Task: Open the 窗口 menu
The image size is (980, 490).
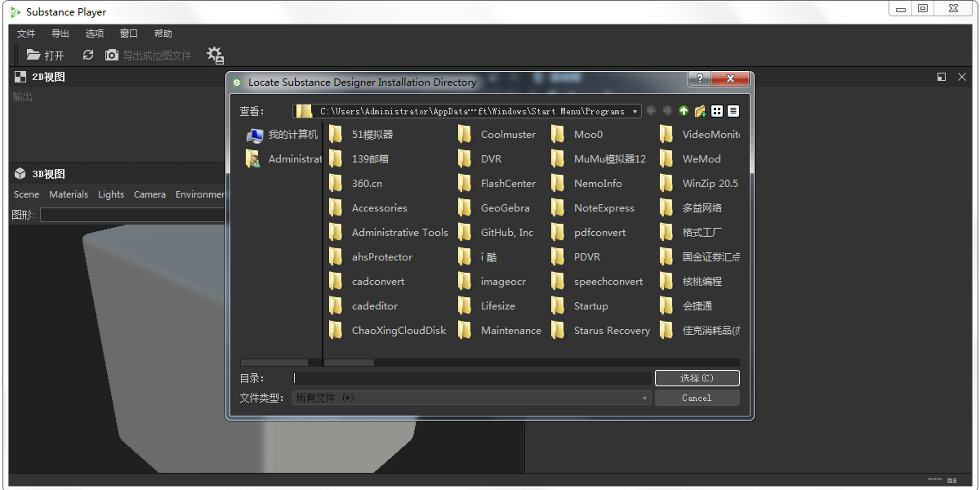Action: [129, 33]
